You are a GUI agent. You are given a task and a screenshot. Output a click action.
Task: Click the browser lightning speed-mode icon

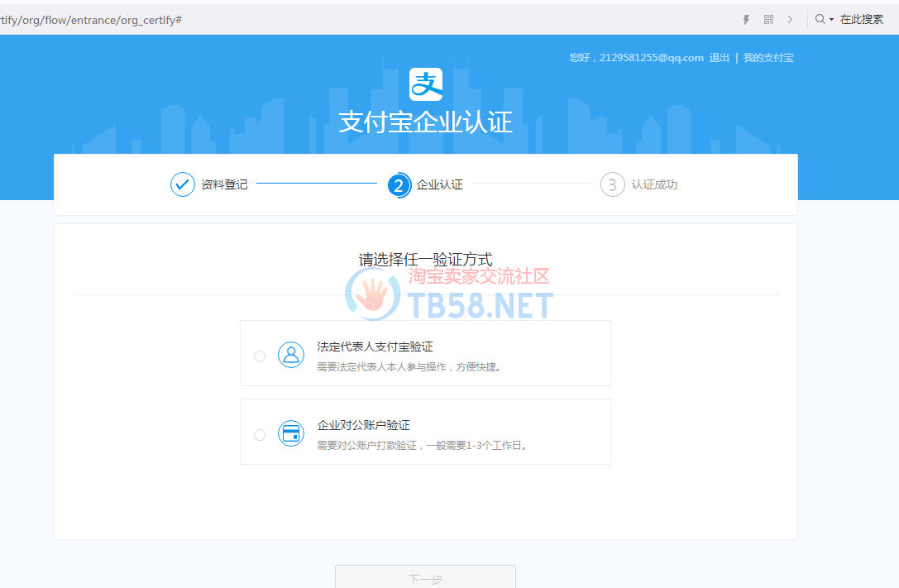(746, 20)
